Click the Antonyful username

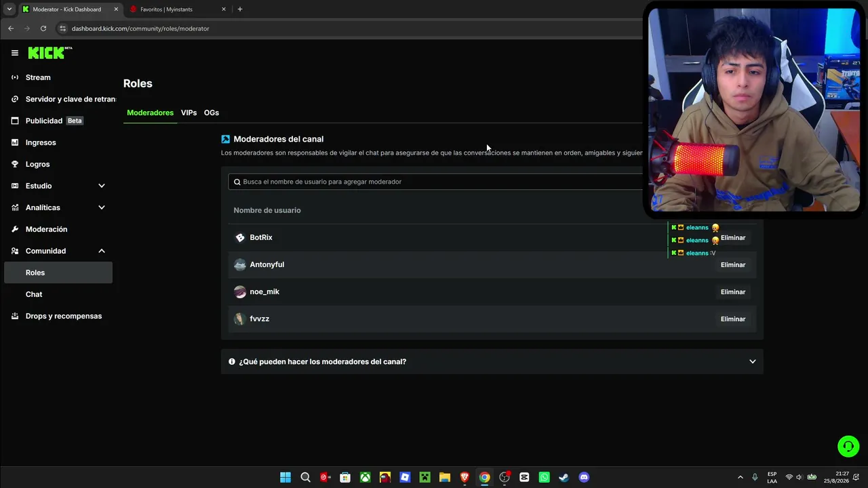pyautogui.click(x=267, y=265)
